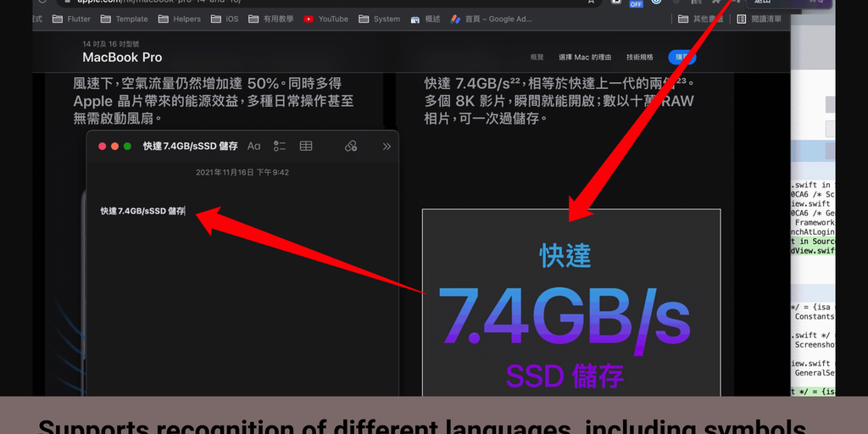Go to 選擇 Mac 的理由 tab
The image size is (868, 434).
(585, 57)
